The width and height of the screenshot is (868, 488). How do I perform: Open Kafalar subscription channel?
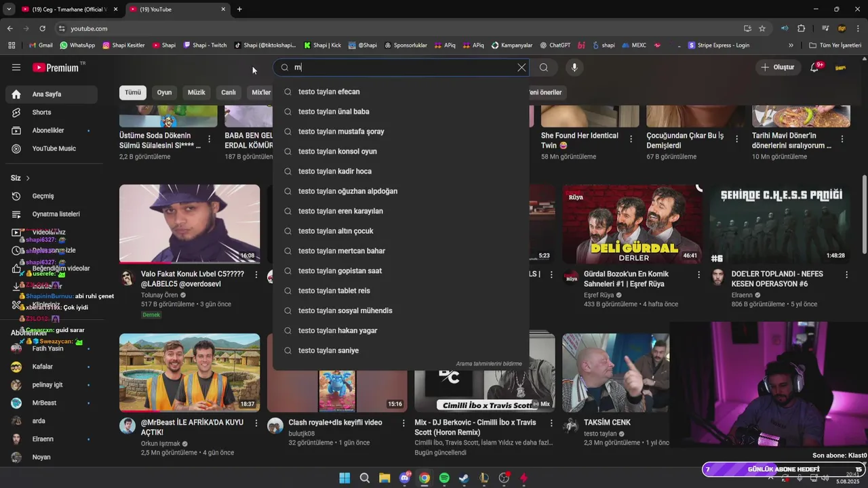point(53,367)
